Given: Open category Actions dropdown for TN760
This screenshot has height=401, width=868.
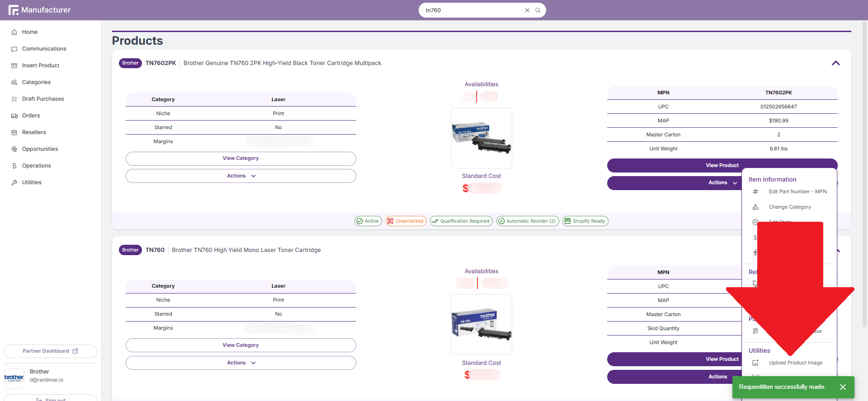Looking at the screenshot, I should pos(241,363).
